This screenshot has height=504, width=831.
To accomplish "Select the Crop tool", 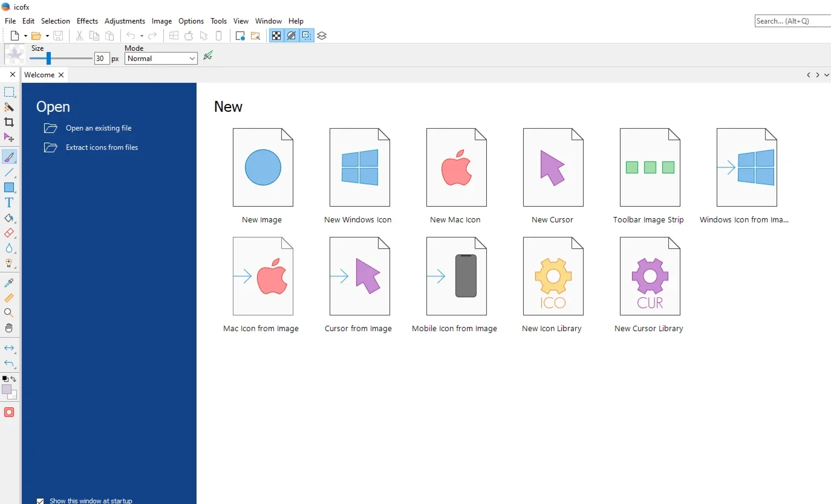I will tap(9, 123).
